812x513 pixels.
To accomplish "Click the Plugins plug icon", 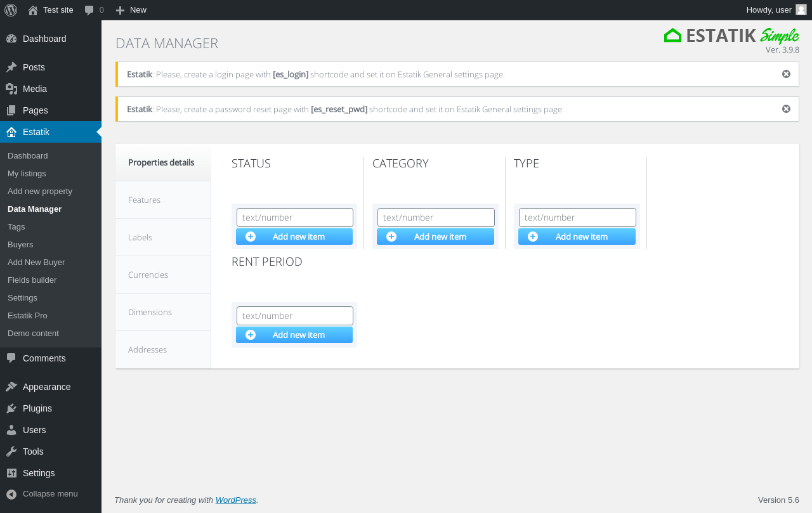I will (x=11, y=408).
